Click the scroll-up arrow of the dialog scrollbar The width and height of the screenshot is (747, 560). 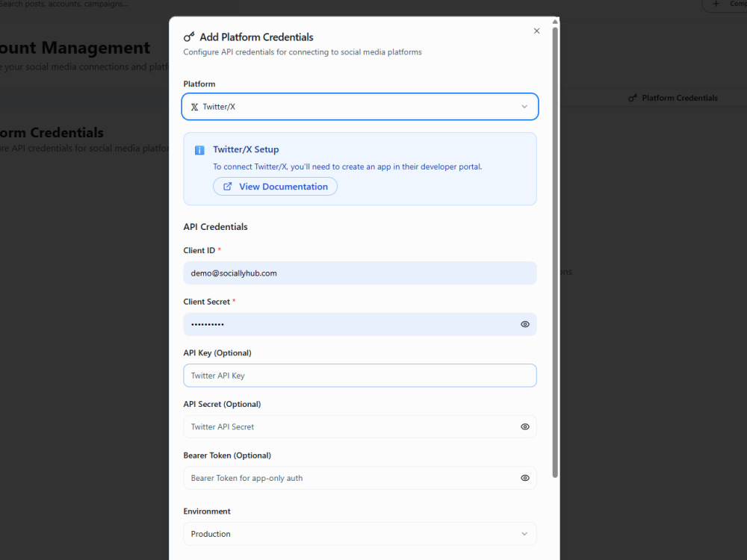tap(555, 22)
